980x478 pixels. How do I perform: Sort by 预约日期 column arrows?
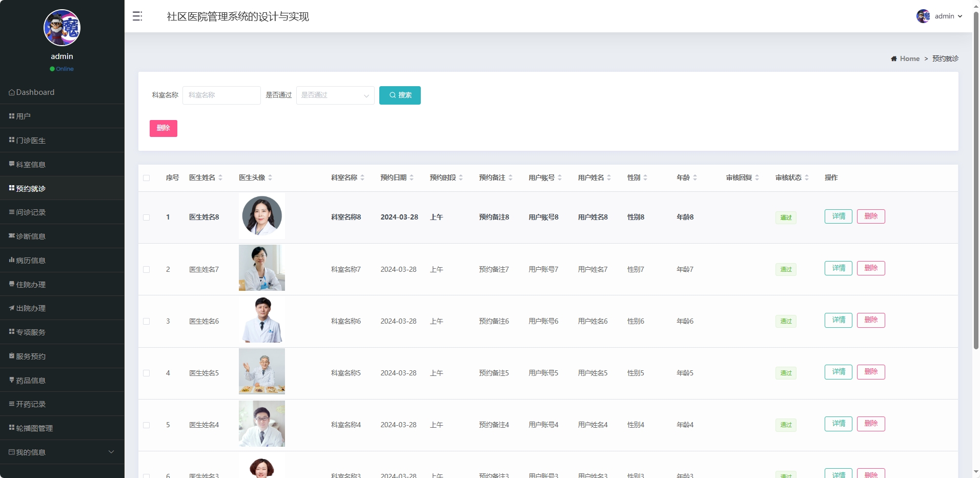click(412, 178)
